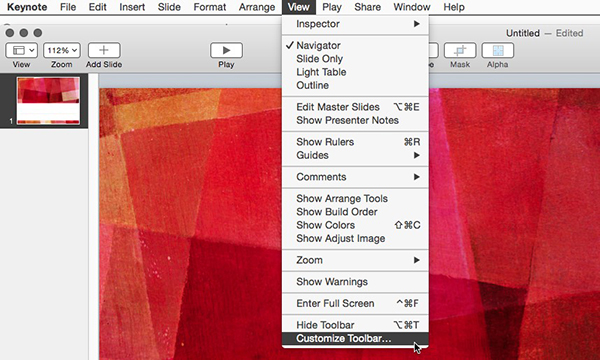The height and width of the screenshot is (360, 600).
Task: Open the Play menu in menu bar
Action: tap(332, 7)
